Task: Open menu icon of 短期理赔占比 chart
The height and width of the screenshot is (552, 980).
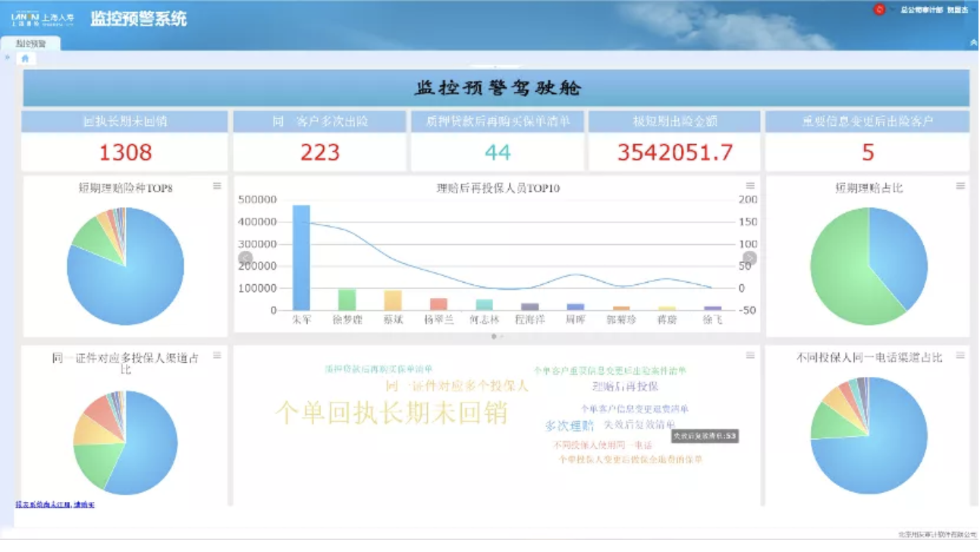Action: [960, 186]
